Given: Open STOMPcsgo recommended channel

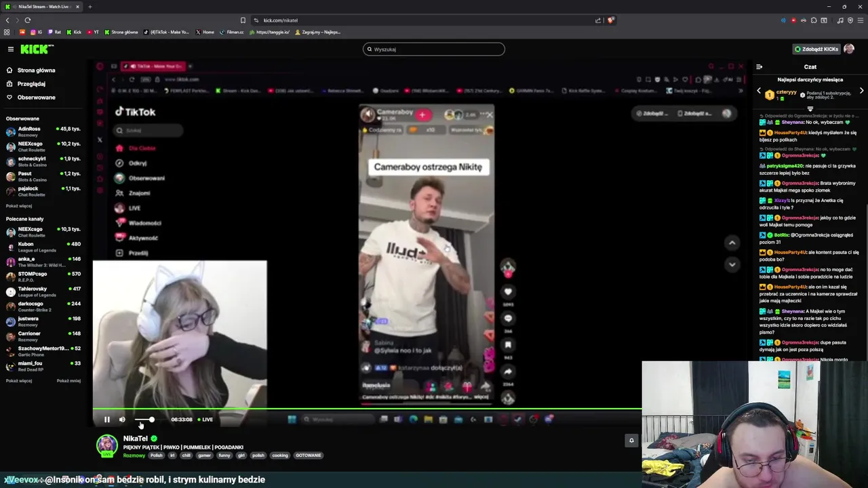Looking at the screenshot, I should 44,276.
